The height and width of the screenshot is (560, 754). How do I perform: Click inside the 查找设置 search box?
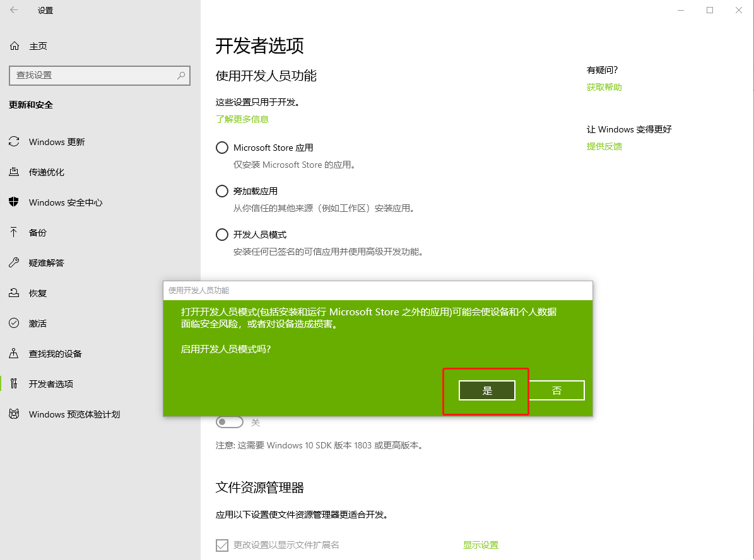(x=99, y=75)
